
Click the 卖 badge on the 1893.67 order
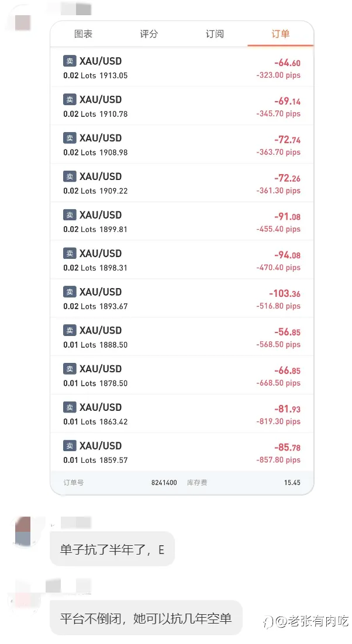click(70, 292)
